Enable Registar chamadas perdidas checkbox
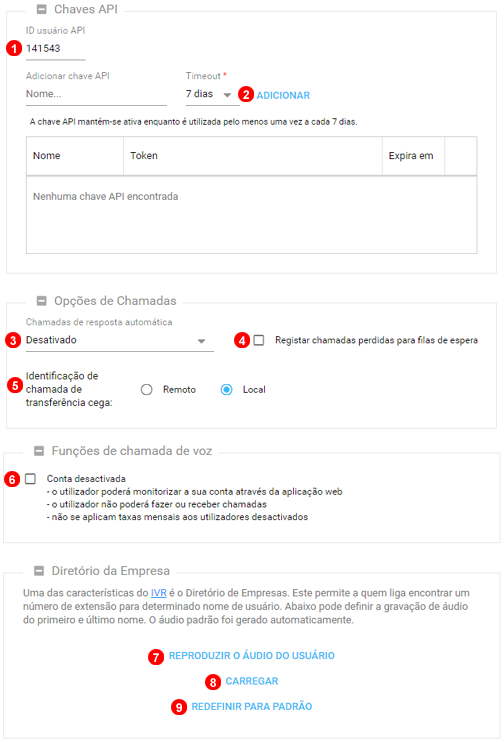 point(259,340)
